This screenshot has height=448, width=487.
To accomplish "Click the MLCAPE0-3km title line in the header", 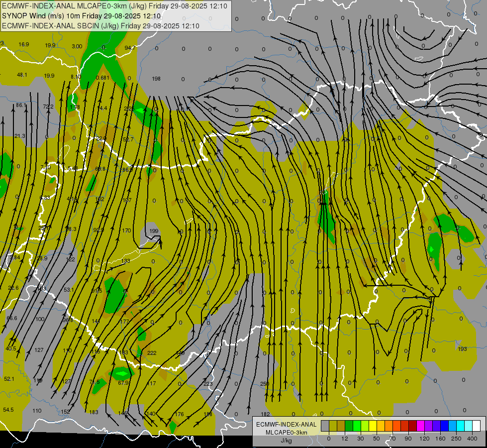I will tap(114, 6).
